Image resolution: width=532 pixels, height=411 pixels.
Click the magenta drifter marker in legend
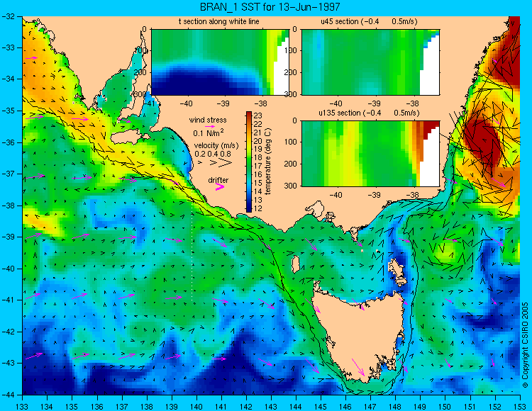[220, 187]
